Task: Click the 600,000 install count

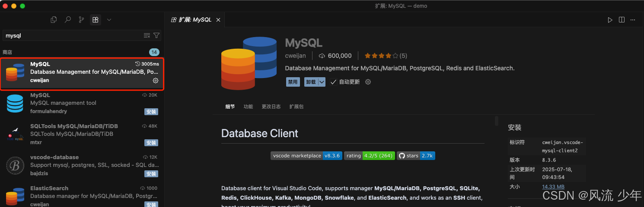Action: 335,56
